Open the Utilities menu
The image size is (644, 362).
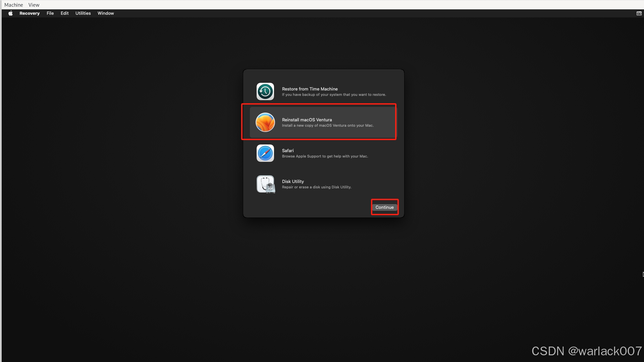[83, 13]
